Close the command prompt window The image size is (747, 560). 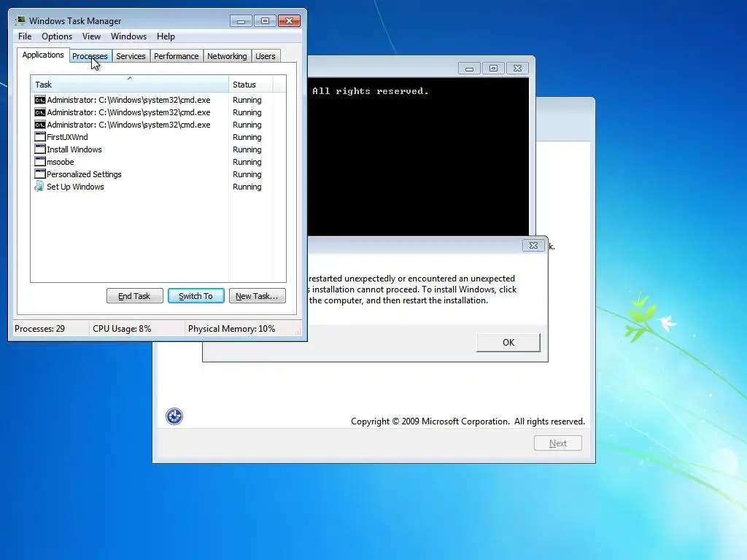pos(517,69)
